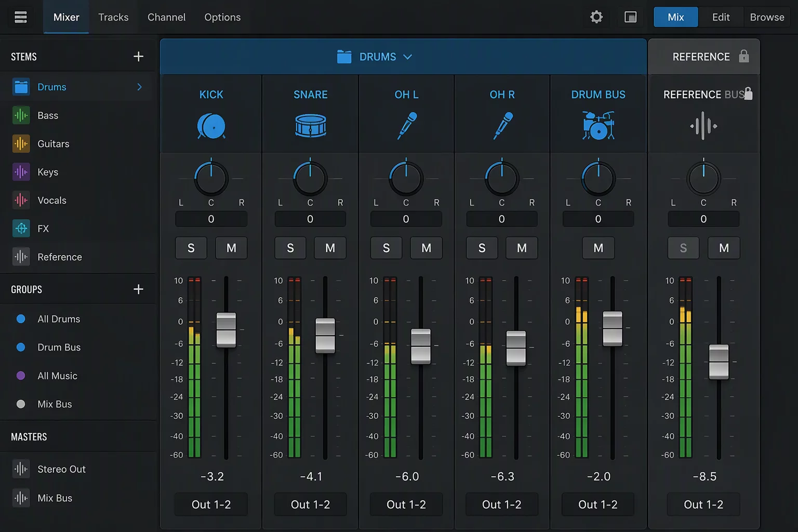Switch to the Edit view

pos(721,17)
